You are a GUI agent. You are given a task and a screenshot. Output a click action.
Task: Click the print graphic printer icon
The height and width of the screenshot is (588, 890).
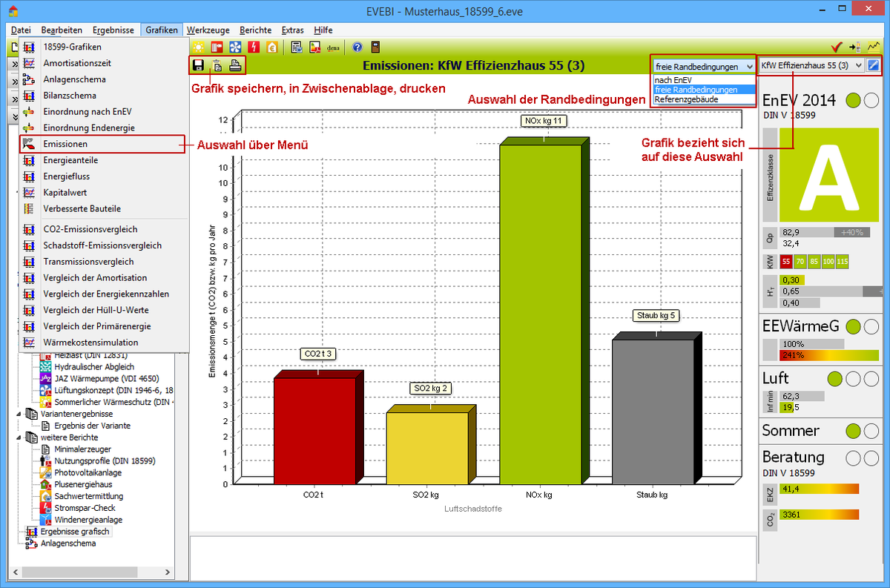tap(235, 65)
